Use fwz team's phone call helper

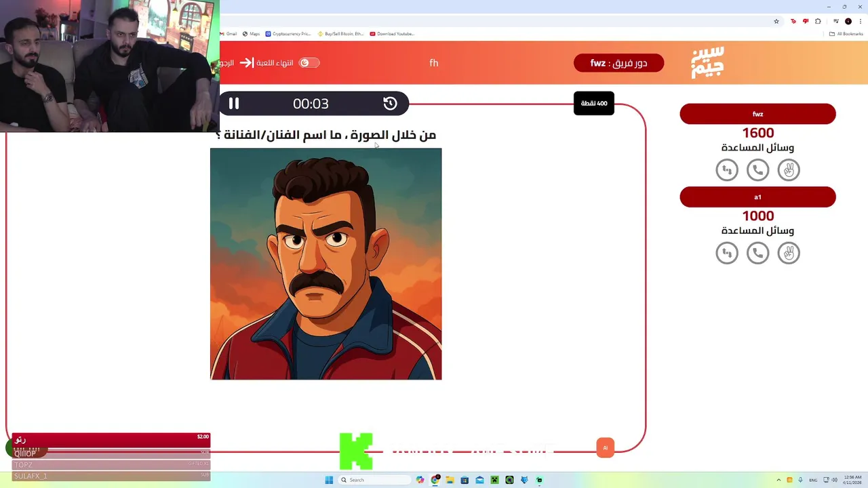click(x=757, y=169)
